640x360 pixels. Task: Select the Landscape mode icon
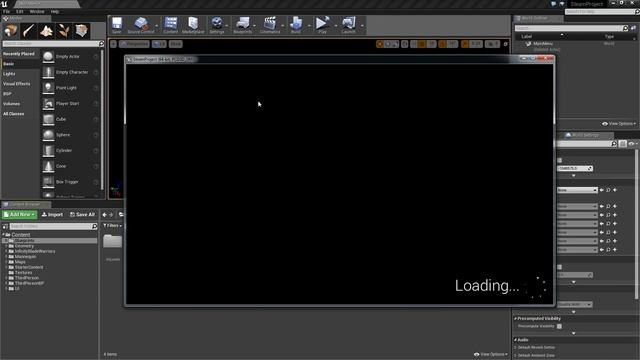pyautogui.click(x=46, y=31)
